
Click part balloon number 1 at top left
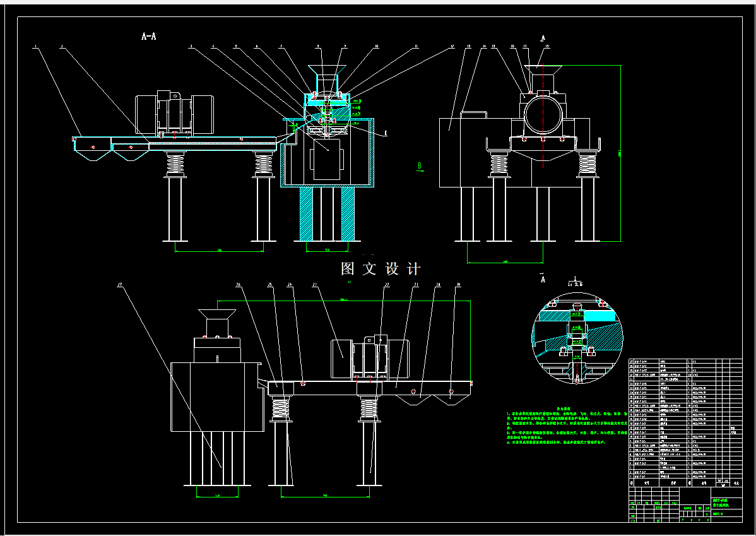pos(35,47)
